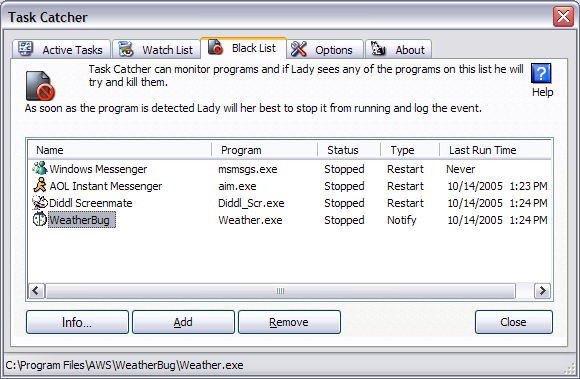Sort list by the Status column header

[x=349, y=150]
